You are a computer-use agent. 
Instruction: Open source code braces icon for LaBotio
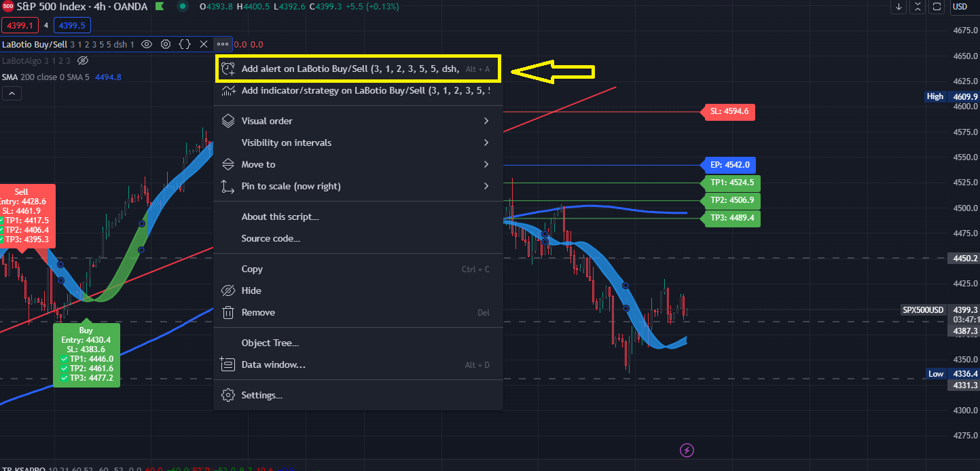185,44
